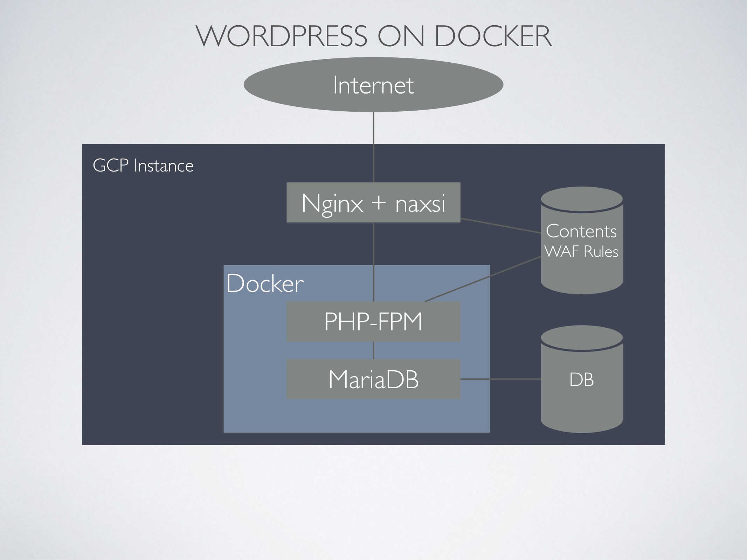Screen dimensions: 747x560
Task: Select the line between Nginx and PHP-FPM
Action: [373, 262]
